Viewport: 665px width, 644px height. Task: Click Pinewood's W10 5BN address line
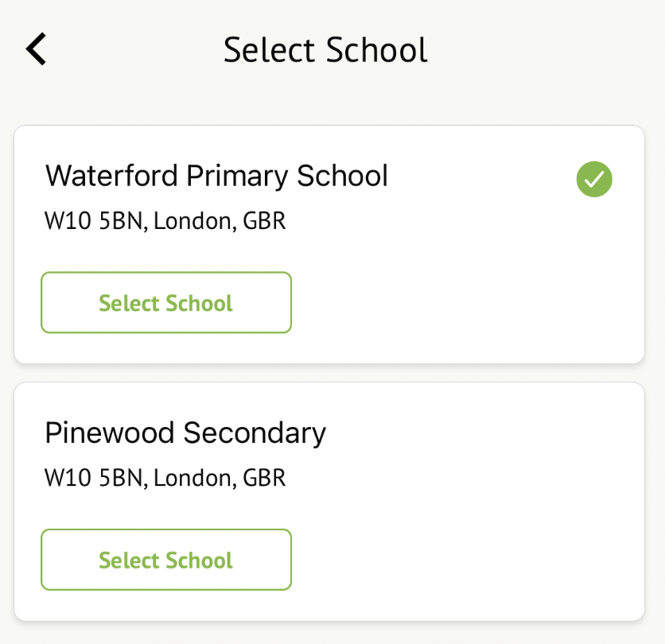click(x=165, y=478)
